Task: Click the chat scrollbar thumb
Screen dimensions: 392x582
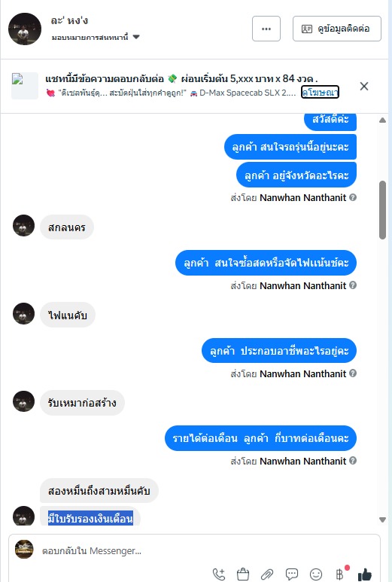Action: [x=383, y=210]
